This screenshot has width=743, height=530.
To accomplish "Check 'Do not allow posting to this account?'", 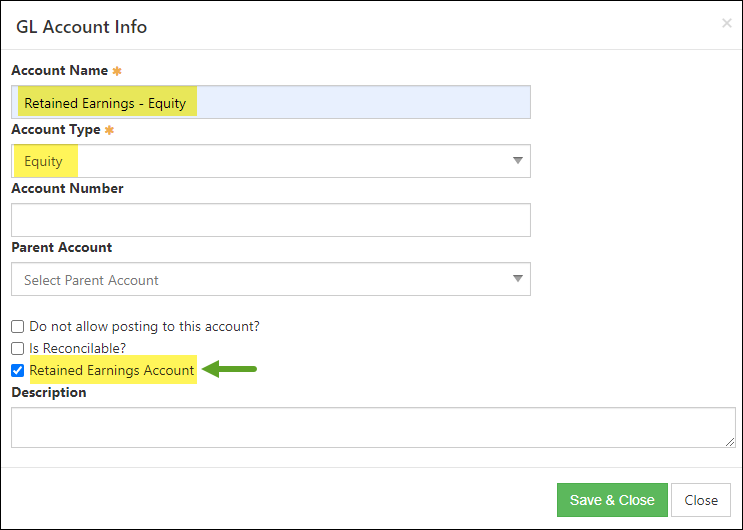I will click(18, 326).
